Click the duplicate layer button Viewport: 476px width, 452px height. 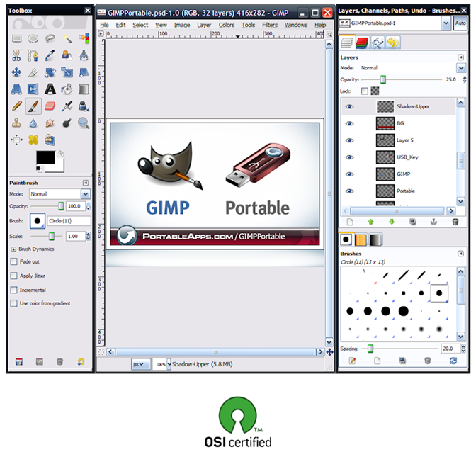[412, 222]
